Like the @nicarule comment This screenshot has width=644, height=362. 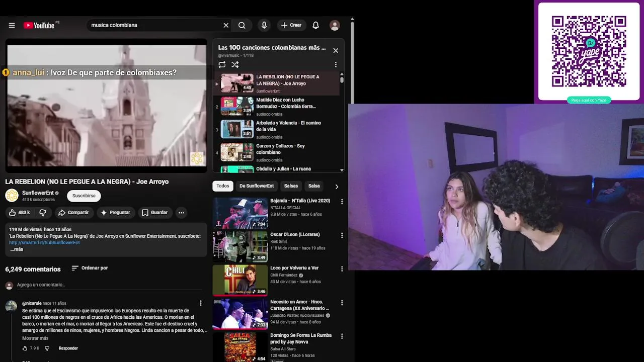point(26,348)
